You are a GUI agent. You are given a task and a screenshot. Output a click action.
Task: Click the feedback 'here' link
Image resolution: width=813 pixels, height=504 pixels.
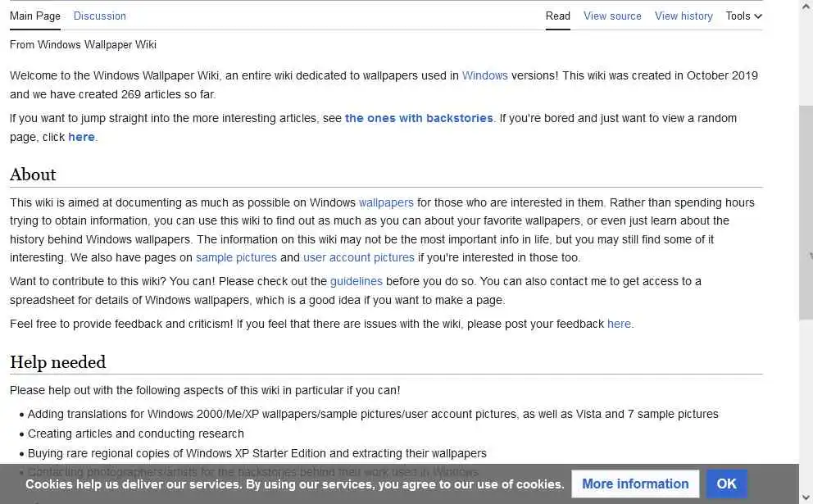point(619,324)
